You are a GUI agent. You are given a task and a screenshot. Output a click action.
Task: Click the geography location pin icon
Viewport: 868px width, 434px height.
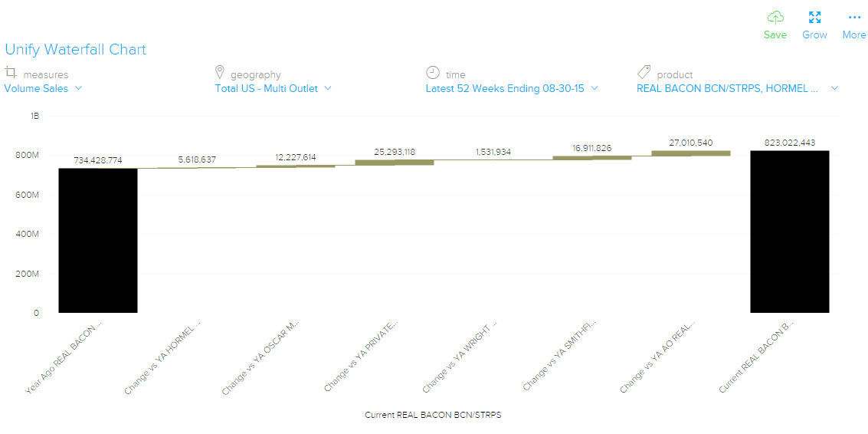pyautogui.click(x=220, y=74)
